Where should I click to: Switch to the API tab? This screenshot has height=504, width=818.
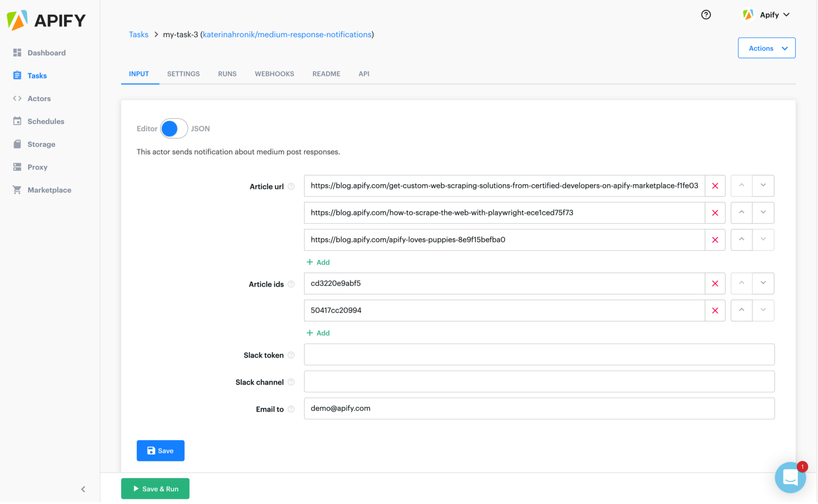[364, 74]
